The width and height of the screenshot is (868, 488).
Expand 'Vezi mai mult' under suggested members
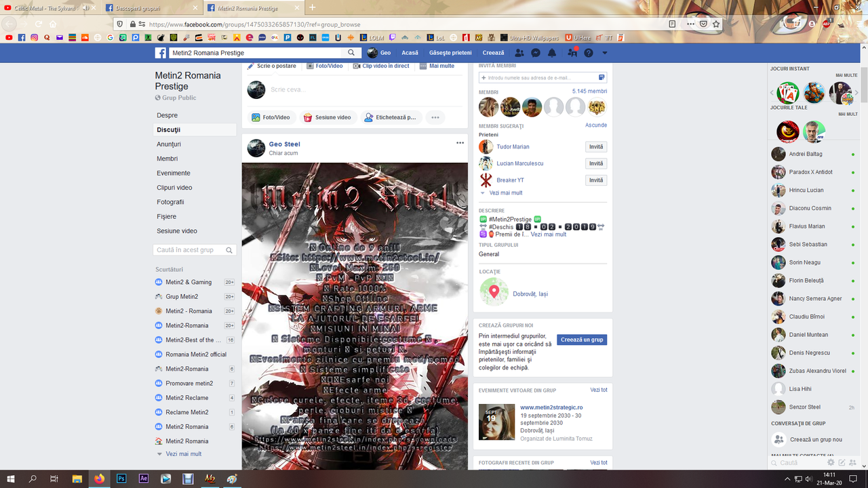point(506,193)
